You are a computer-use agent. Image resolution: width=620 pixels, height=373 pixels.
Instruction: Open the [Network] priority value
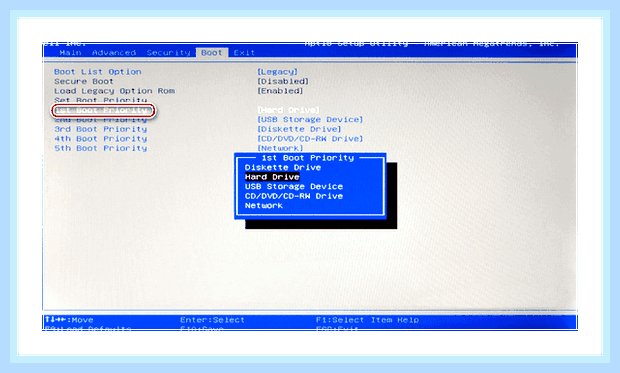(x=280, y=148)
